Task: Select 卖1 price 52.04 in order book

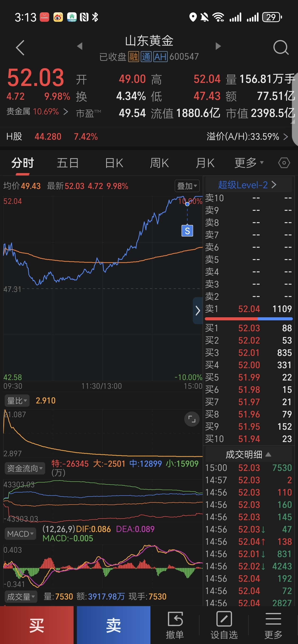Action: tap(249, 309)
